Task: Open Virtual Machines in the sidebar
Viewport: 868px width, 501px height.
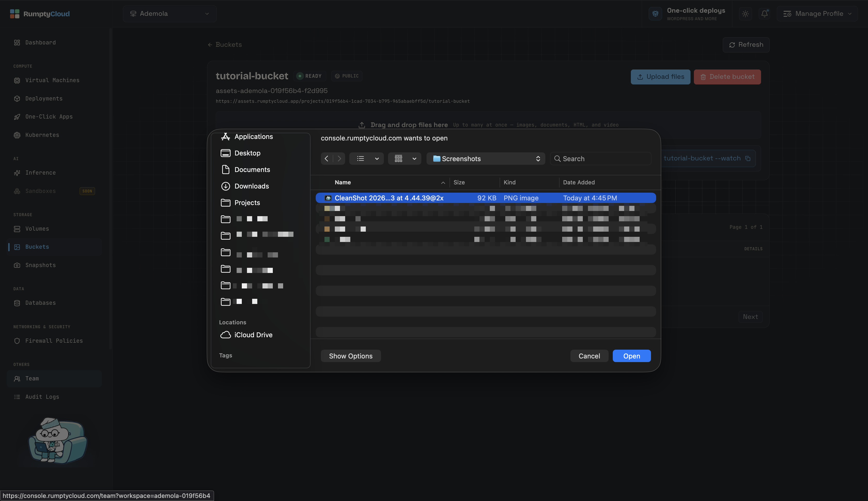Action: click(x=52, y=80)
